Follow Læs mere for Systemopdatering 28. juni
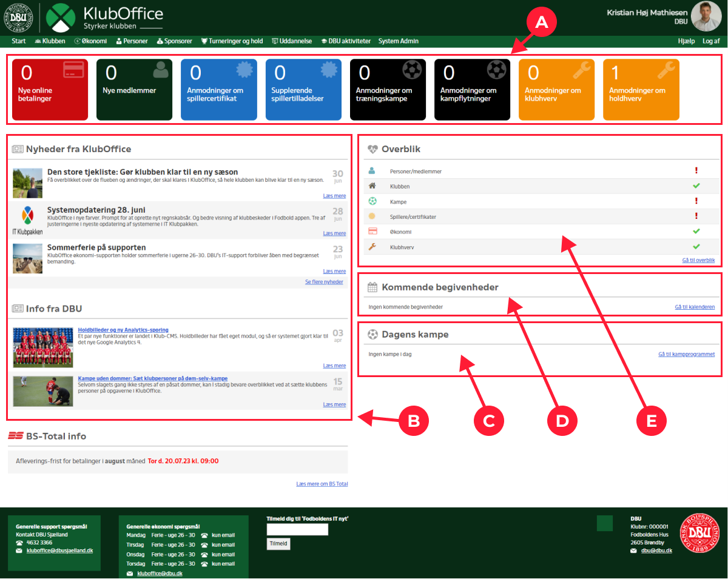Image resolution: width=728 pixels, height=579 pixels. (x=335, y=233)
